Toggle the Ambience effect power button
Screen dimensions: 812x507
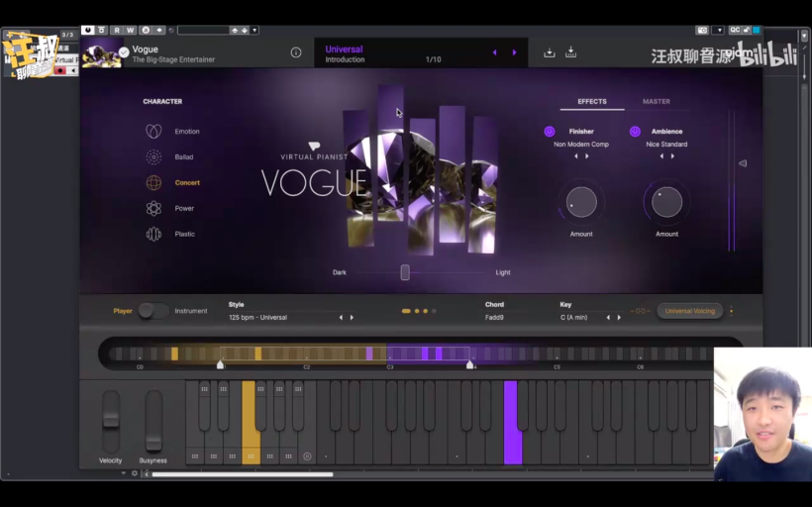635,132
